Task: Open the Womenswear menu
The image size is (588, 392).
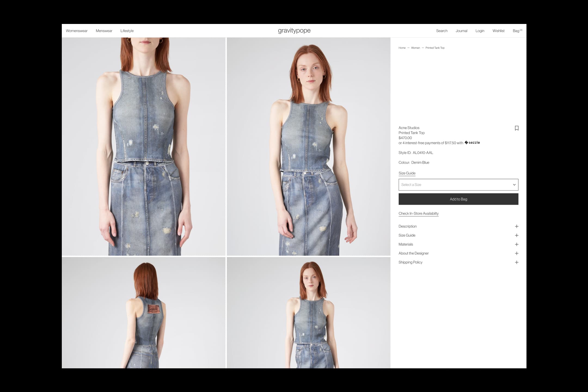Action: tap(76, 31)
